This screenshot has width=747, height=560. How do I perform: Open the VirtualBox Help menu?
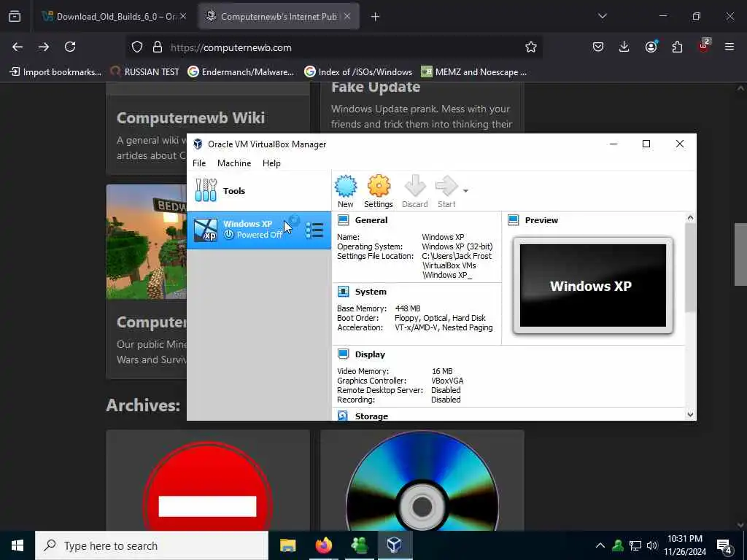271,163
